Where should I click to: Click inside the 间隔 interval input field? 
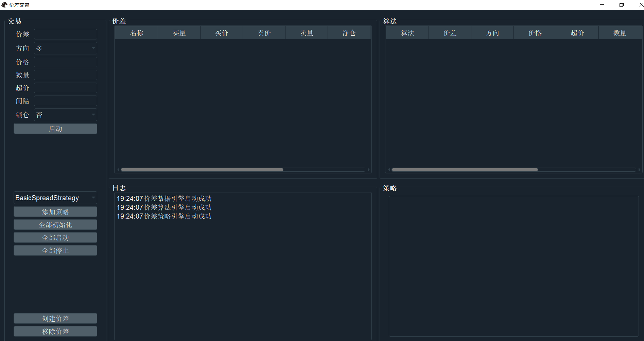[65, 101]
